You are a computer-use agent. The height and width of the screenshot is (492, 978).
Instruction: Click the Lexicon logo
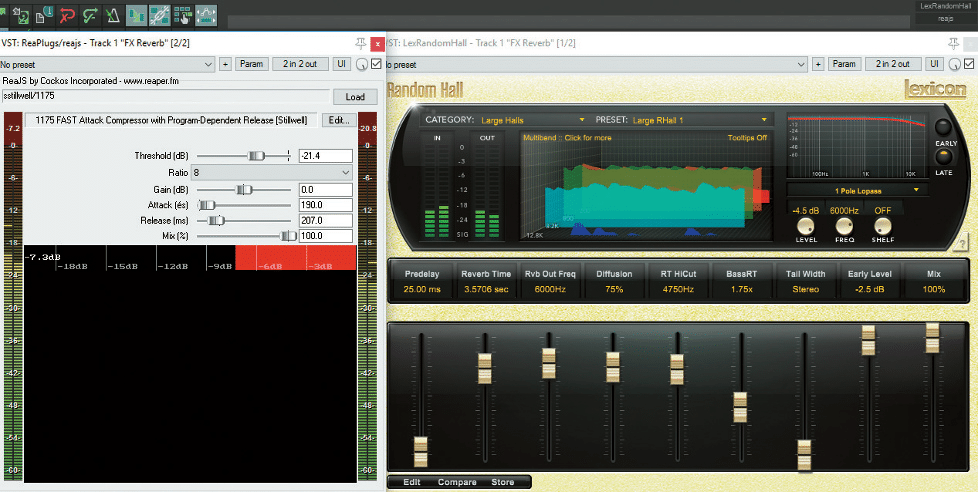coord(935,89)
